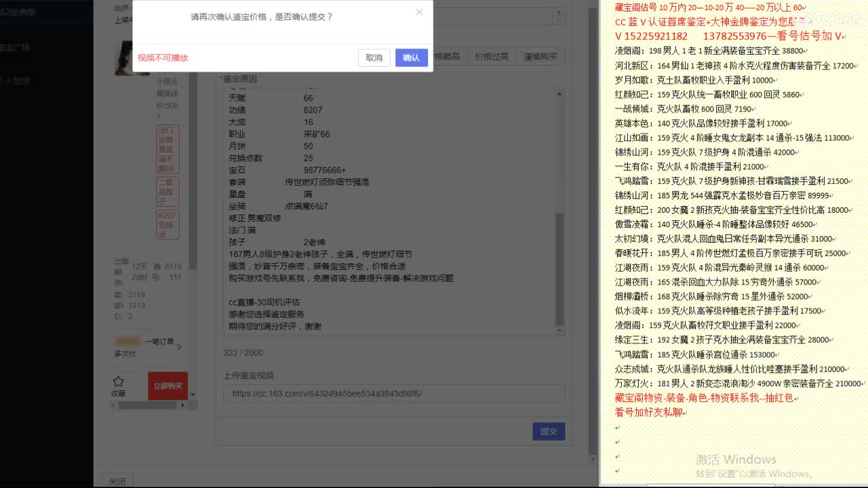This screenshot has width=868, height=488.
Task: Close the price confirmation dialog with X
Action: point(419,12)
